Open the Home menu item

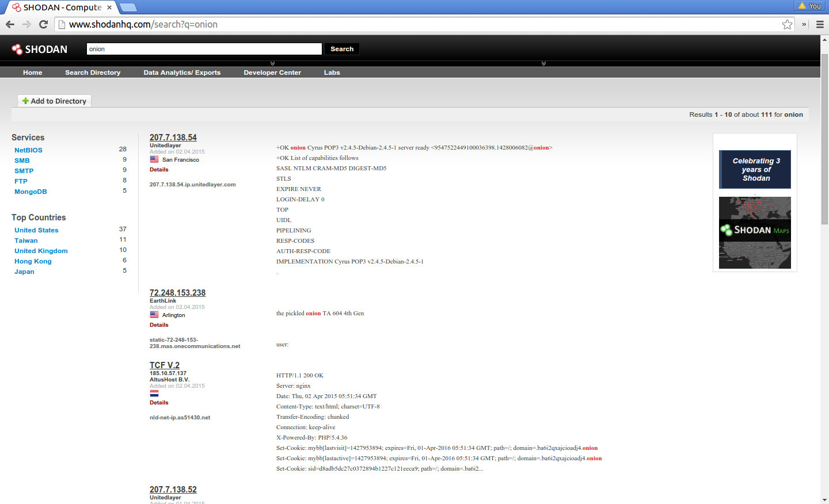point(33,72)
